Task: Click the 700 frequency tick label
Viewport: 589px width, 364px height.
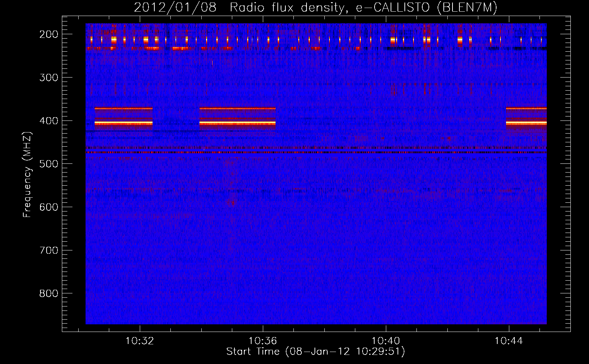Action: [x=49, y=250]
